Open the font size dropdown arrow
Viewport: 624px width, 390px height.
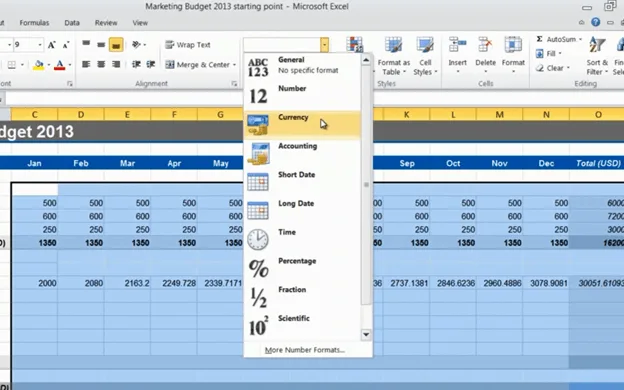[40, 45]
